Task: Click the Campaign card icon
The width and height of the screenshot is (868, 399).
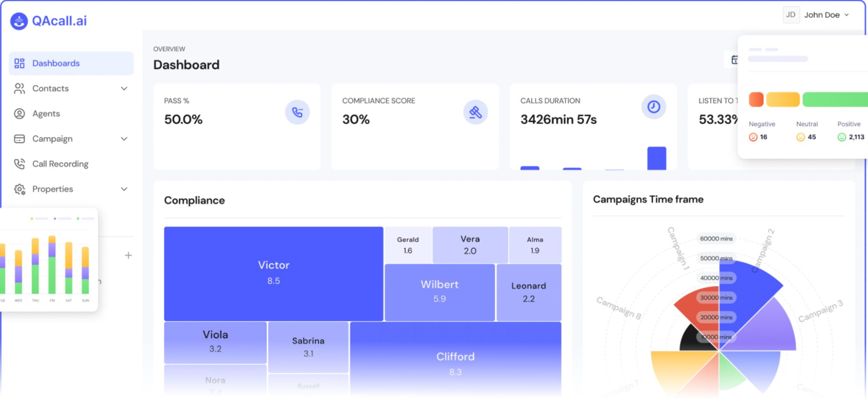Action: coord(20,139)
